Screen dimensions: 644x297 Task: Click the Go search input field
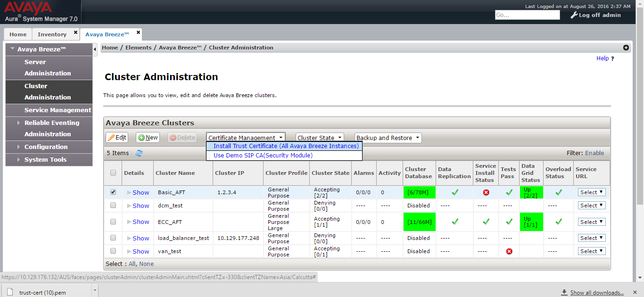click(x=527, y=15)
